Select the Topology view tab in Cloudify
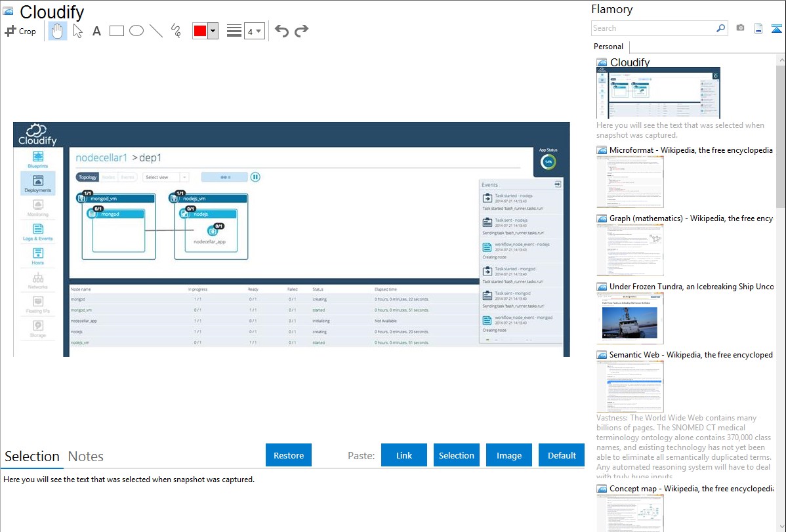 [x=87, y=177]
